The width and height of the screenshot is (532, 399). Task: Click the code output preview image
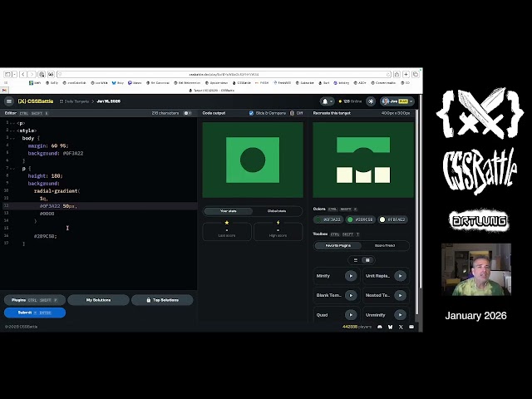click(x=253, y=160)
